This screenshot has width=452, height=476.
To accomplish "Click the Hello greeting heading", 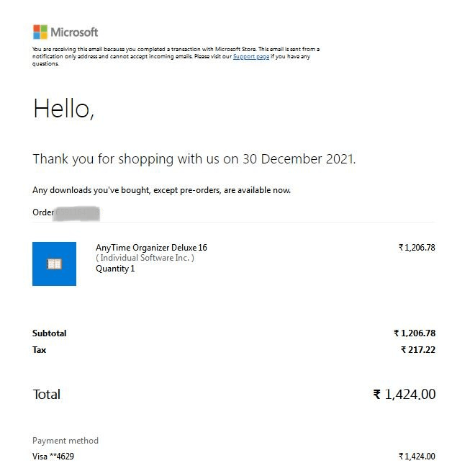I will pyautogui.click(x=63, y=108).
